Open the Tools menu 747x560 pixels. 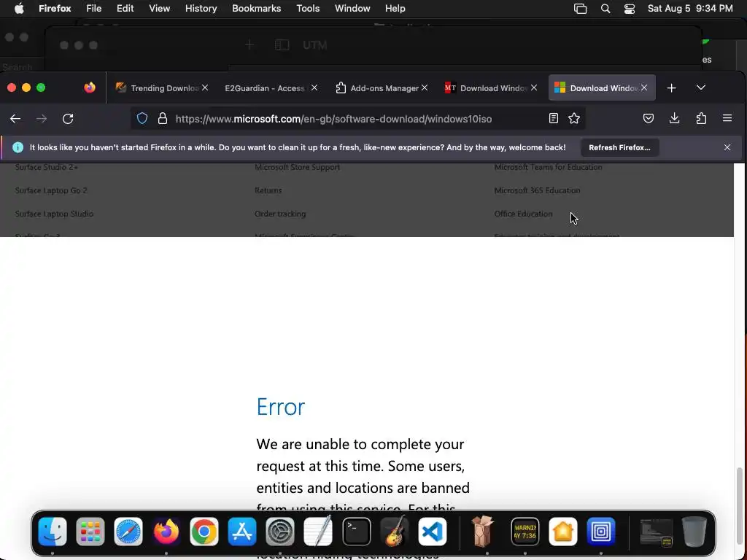(x=308, y=9)
